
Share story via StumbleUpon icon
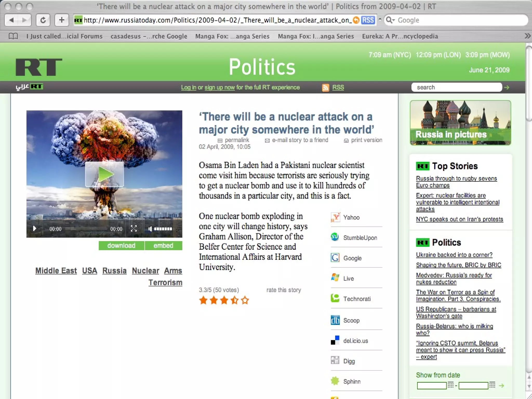coord(335,237)
